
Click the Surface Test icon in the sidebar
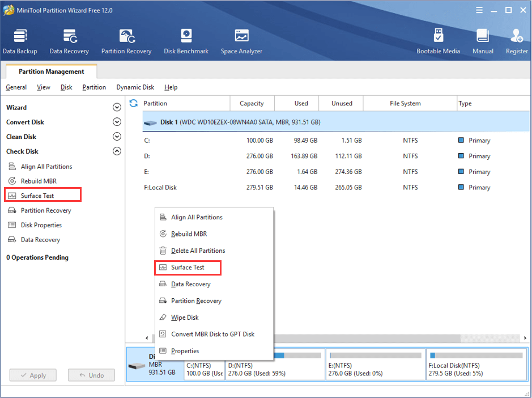click(x=12, y=196)
